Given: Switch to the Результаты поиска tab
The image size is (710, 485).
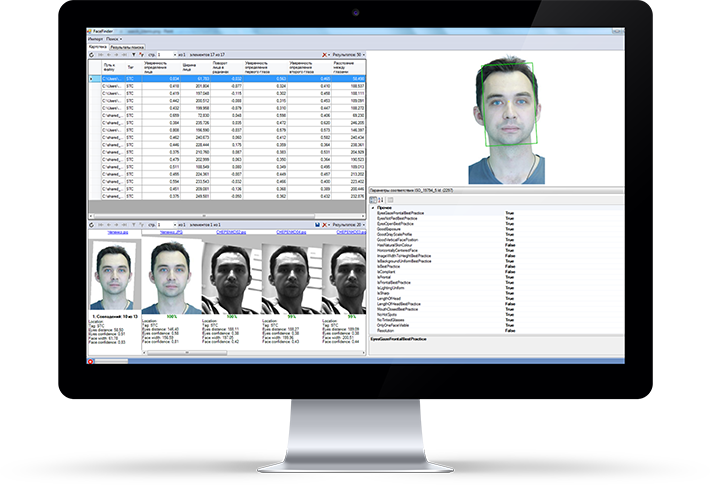Looking at the screenshot, I should tap(126, 46).
